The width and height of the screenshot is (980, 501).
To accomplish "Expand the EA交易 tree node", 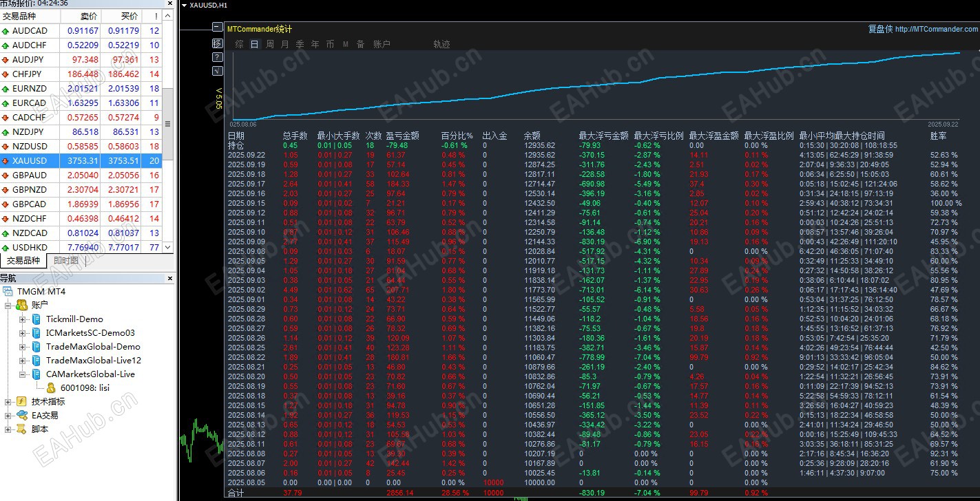I will click(x=8, y=415).
